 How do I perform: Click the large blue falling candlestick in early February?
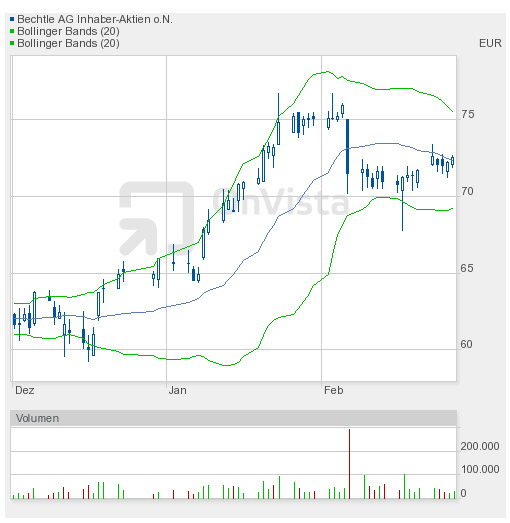click(x=348, y=146)
